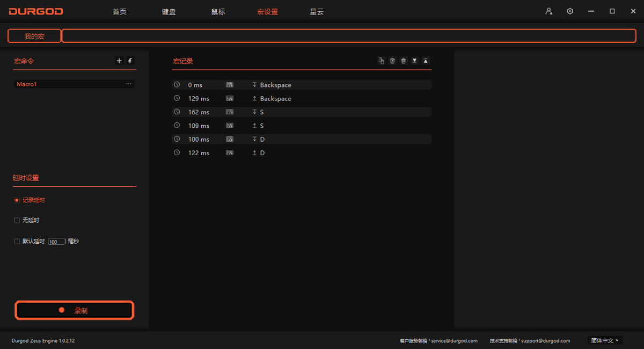This screenshot has height=349, width=644.
Task: Click the key-down arrow in the 100 ms row
Action: click(x=254, y=139)
